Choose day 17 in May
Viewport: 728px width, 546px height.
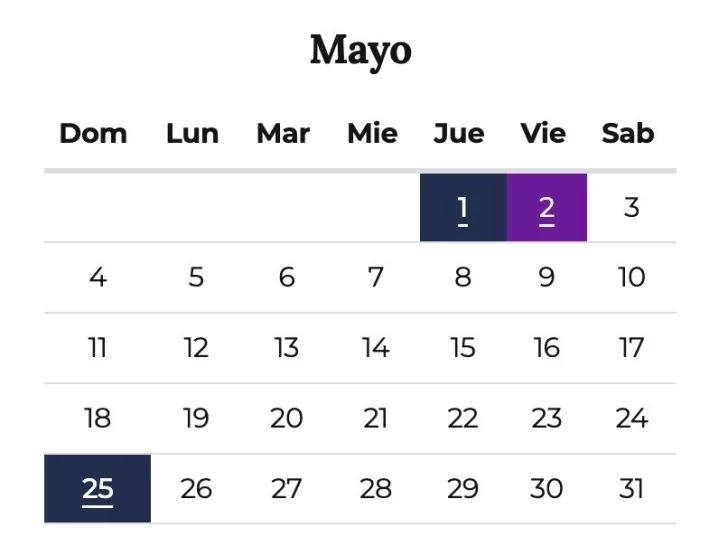[x=631, y=348]
